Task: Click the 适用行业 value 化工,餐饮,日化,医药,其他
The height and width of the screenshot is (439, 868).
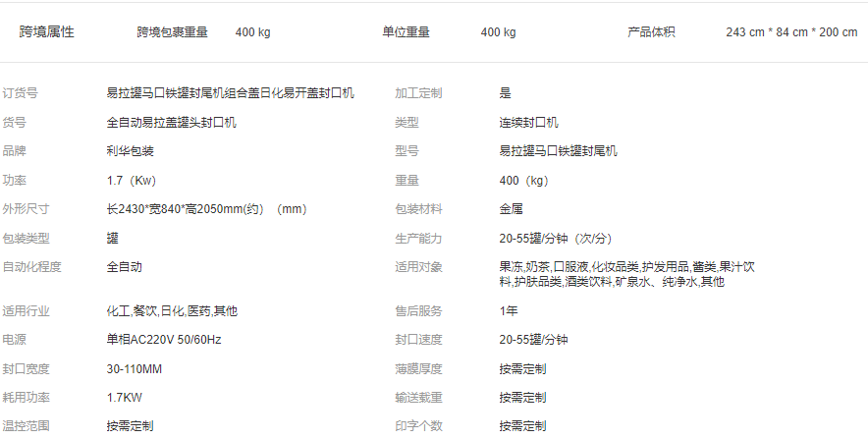Action: point(172,311)
